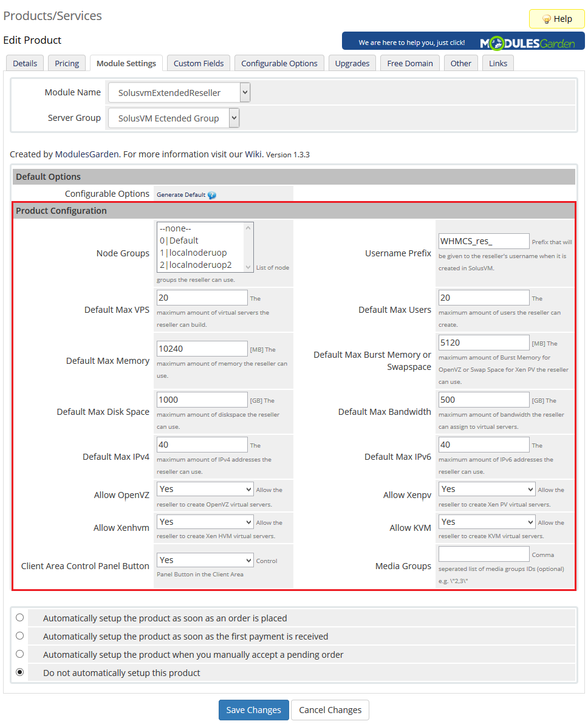Open the Module Name dropdown

[x=179, y=92]
